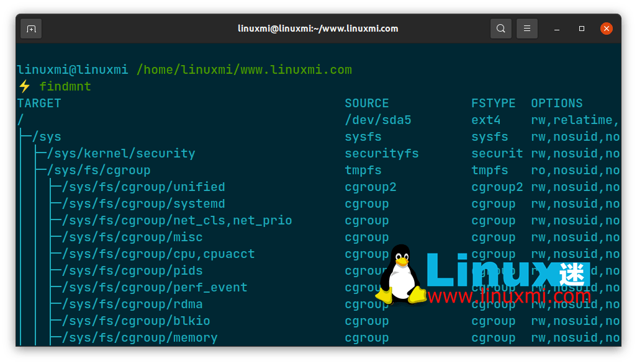Click the maximize square icon
This screenshot has width=637, height=364.
point(581,29)
